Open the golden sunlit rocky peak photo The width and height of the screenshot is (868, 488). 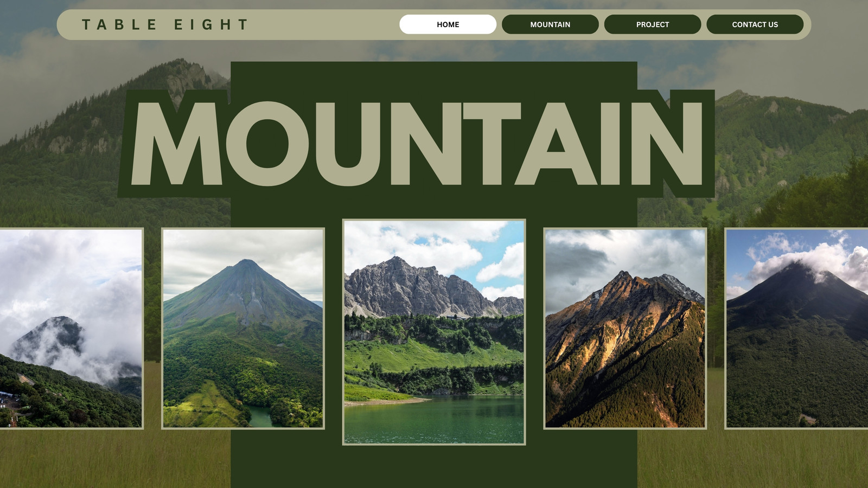click(625, 329)
